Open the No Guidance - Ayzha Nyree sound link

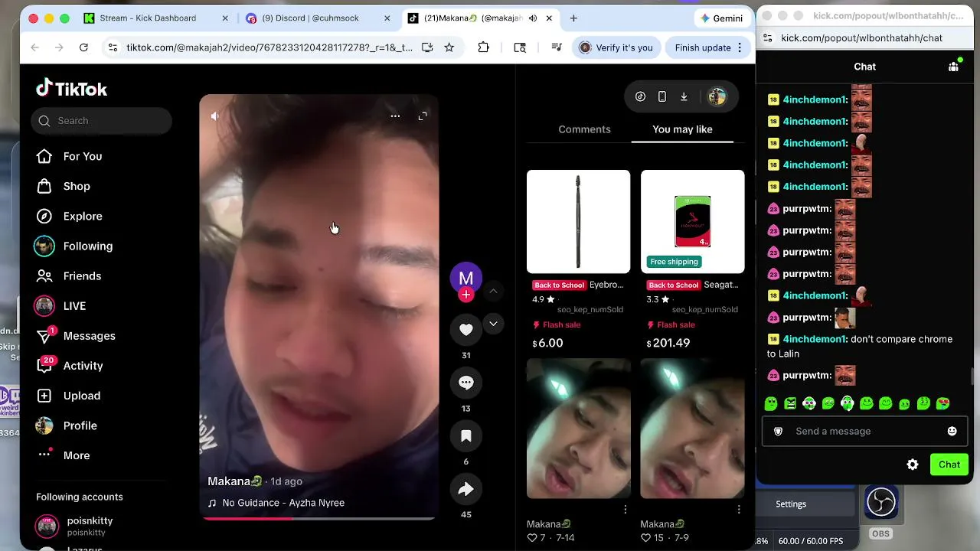pos(276,503)
